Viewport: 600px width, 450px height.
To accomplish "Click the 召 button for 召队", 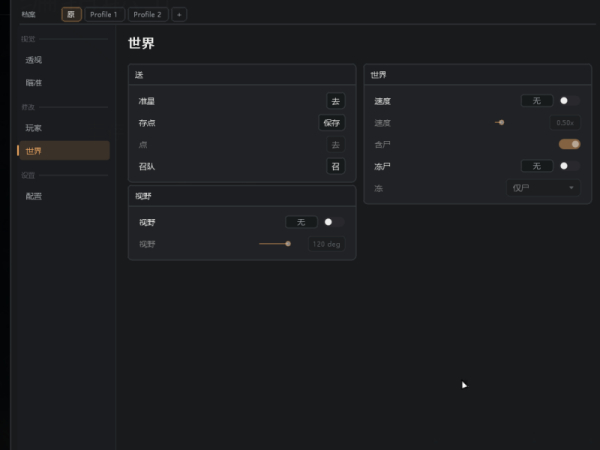I will tap(336, 166).
